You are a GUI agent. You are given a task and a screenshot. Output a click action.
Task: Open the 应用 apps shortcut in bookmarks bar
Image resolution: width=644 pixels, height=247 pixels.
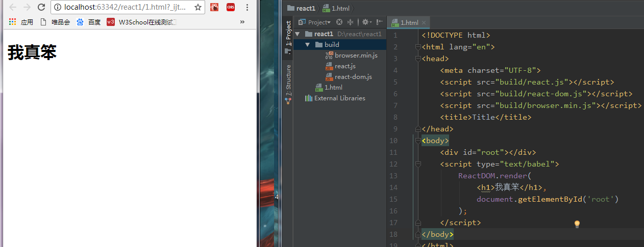[x=21, y=22]
